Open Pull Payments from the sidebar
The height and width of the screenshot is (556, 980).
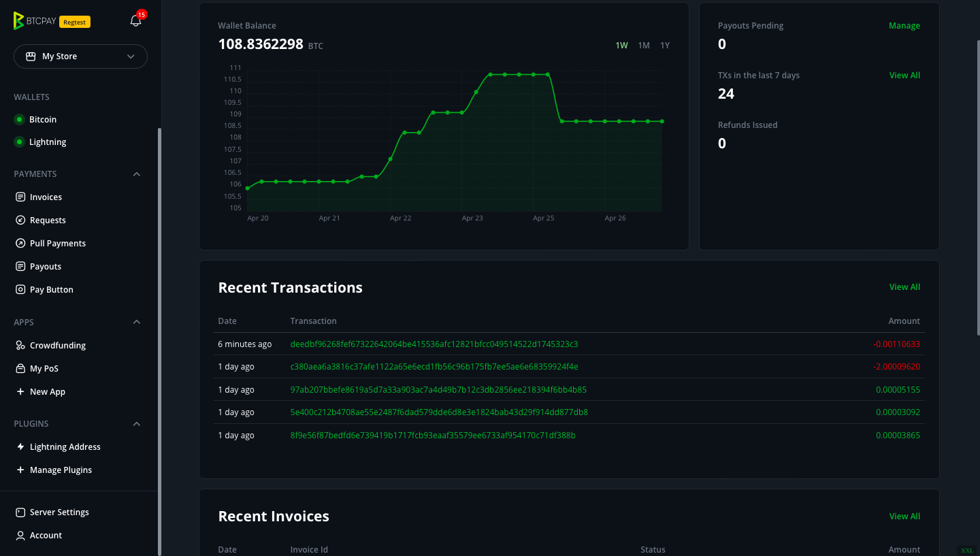(x=20, y=243)
